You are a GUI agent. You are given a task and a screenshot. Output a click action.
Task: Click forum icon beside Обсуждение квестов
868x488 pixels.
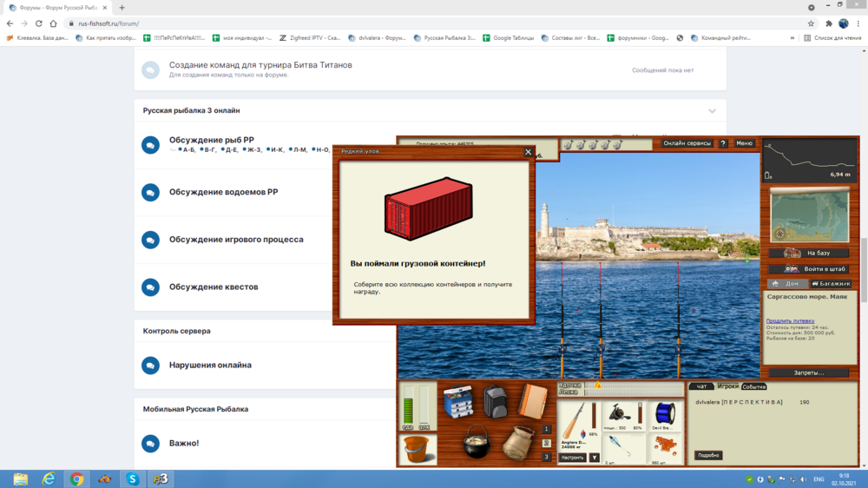pos(150,287)
